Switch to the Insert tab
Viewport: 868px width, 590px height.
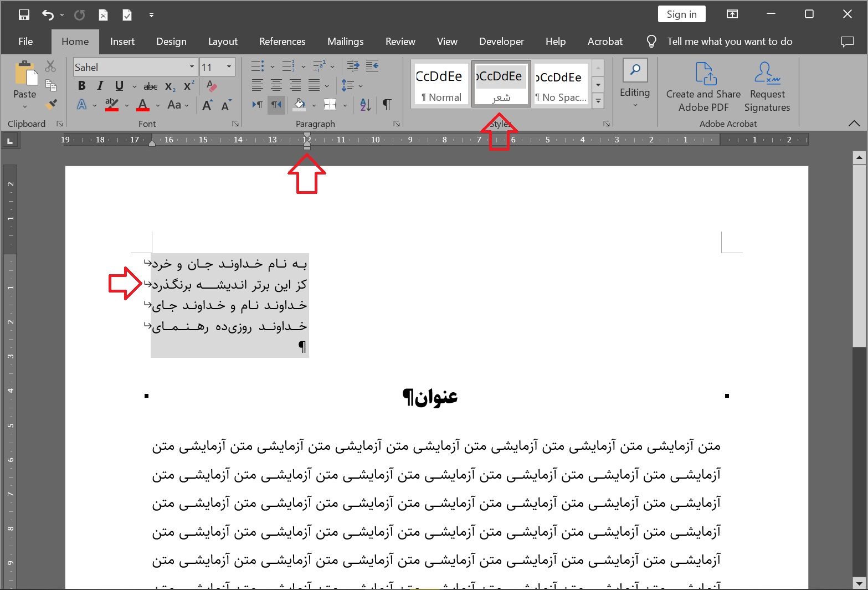click(122, 42)
